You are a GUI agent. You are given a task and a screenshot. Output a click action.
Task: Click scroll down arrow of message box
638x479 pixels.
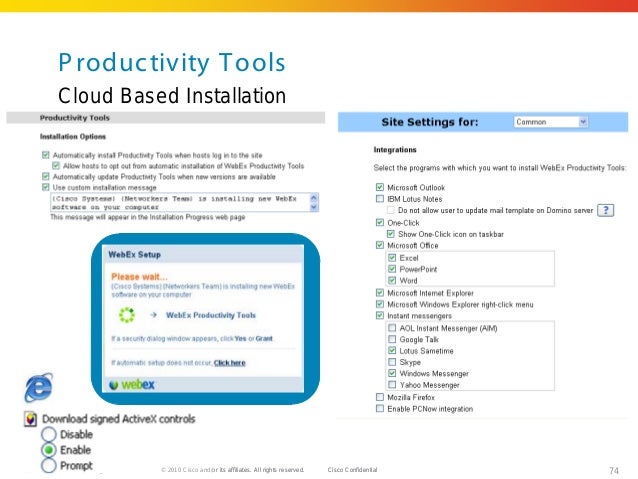click(314, 207)
